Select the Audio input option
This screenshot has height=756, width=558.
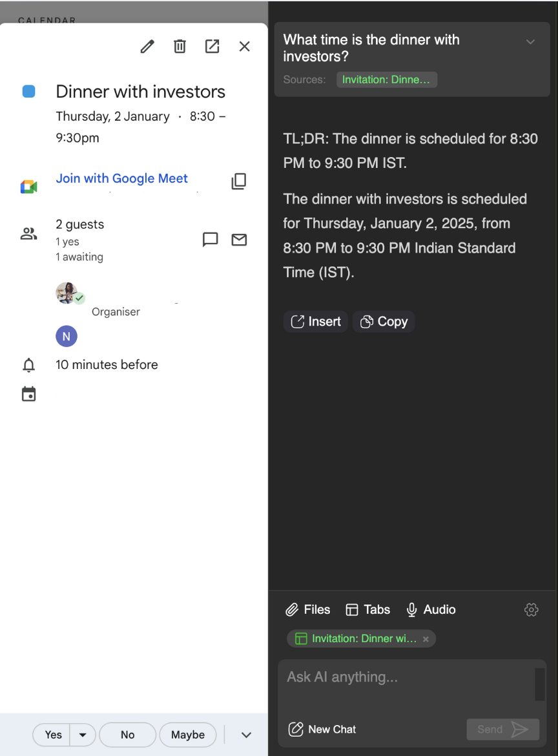tap(431, 609)
